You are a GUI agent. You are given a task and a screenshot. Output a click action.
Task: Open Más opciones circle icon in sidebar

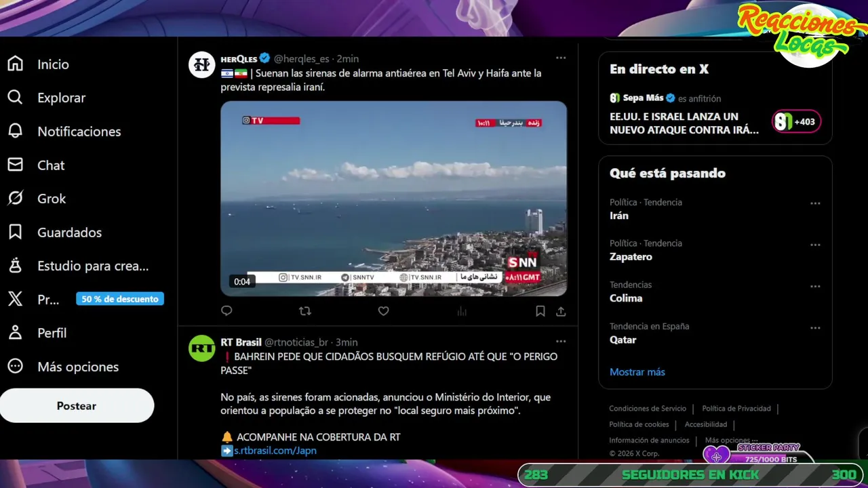15,367
